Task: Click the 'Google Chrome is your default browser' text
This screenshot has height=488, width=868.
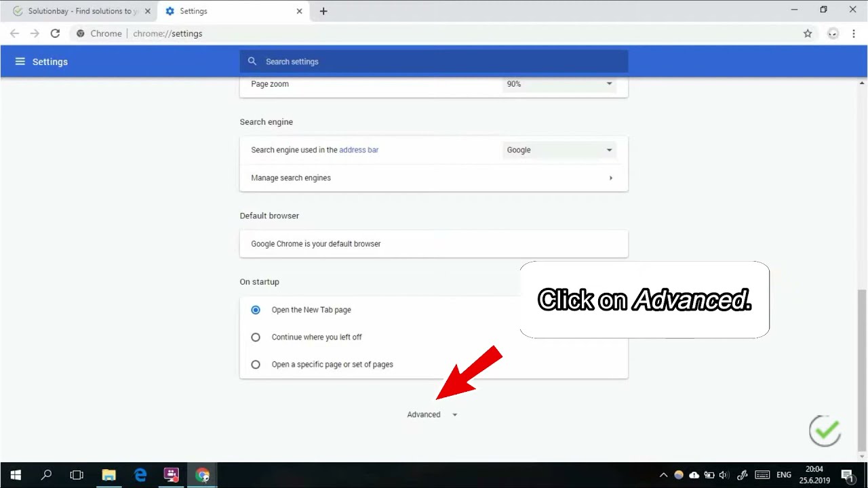Action: coord(316,244)
